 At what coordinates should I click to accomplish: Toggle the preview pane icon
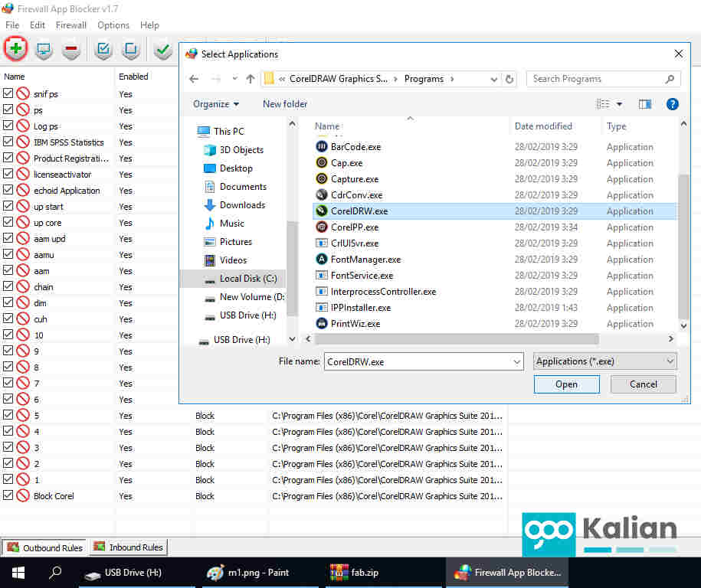644,104
